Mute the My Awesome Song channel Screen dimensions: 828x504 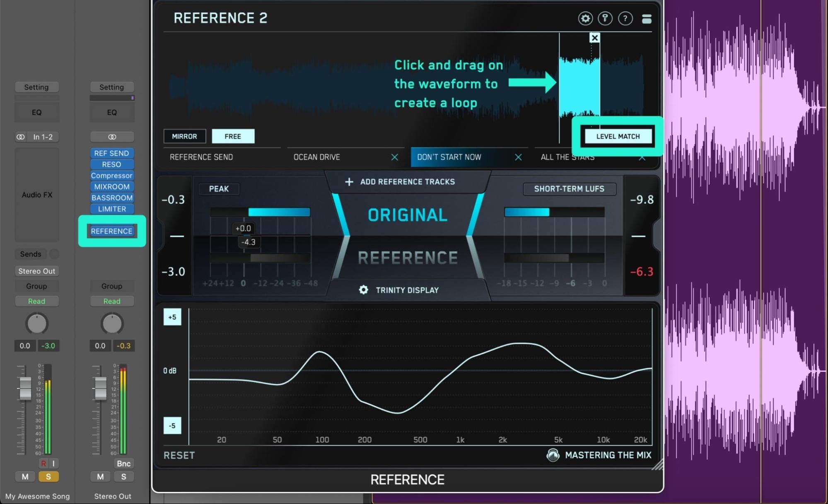click(25, 477)
